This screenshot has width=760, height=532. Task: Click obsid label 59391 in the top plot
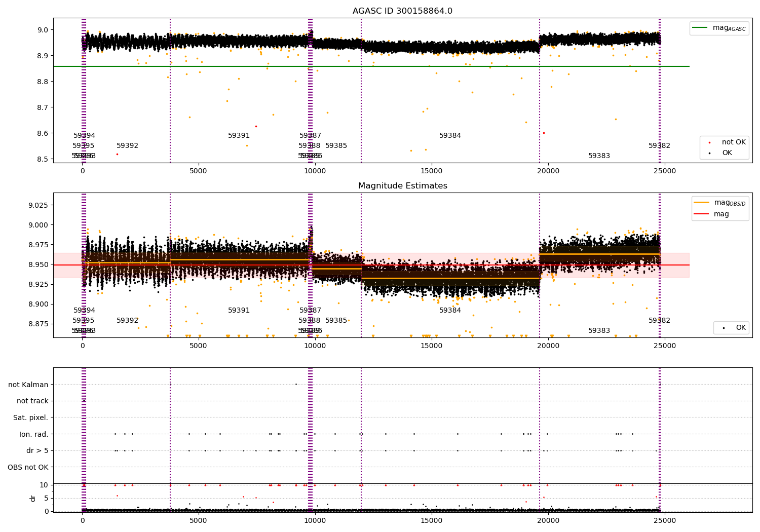coord(239,136)
